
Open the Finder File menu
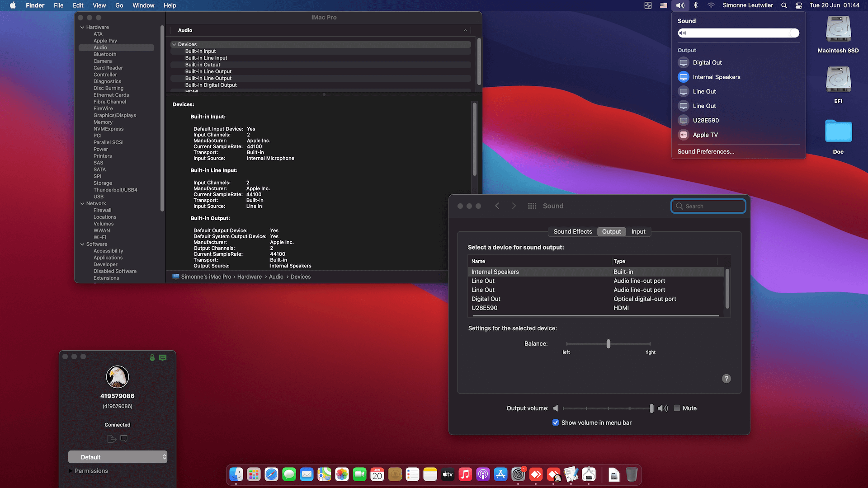coord(58,5)
